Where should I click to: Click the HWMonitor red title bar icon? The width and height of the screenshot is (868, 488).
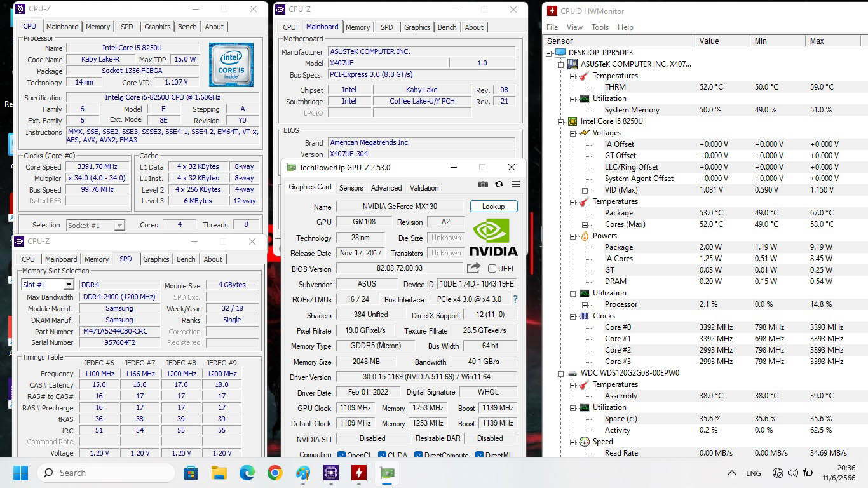(x=552, y=11)
